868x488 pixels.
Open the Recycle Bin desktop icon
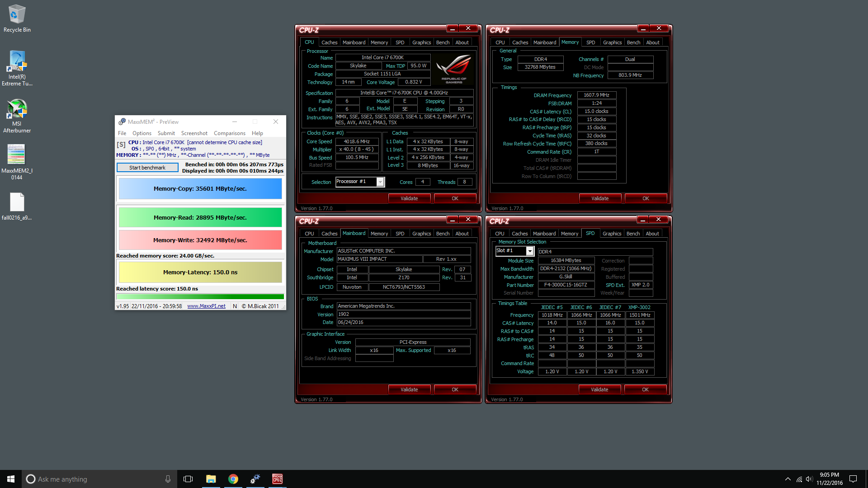coord(17,19)
